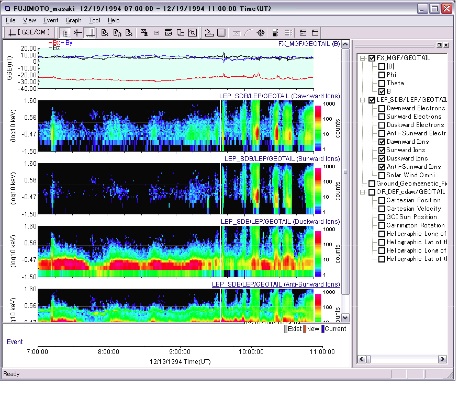Enable the Theta checkbox
457x398 pixels.
point(382,83)
